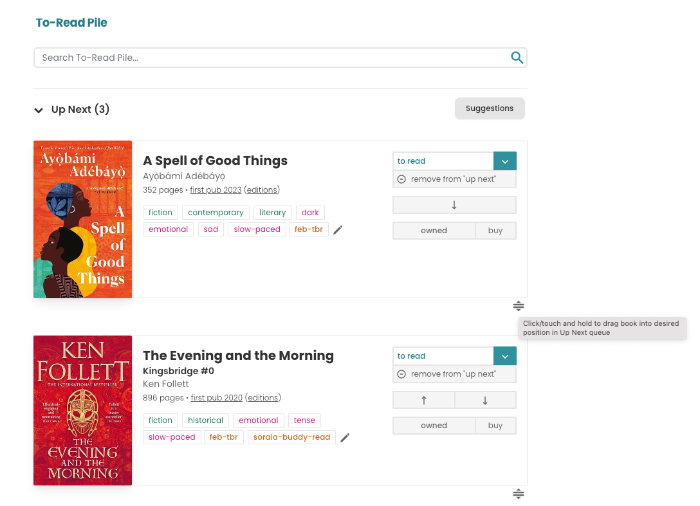Click the soraia-buddy-read tag

pos(292,438)
